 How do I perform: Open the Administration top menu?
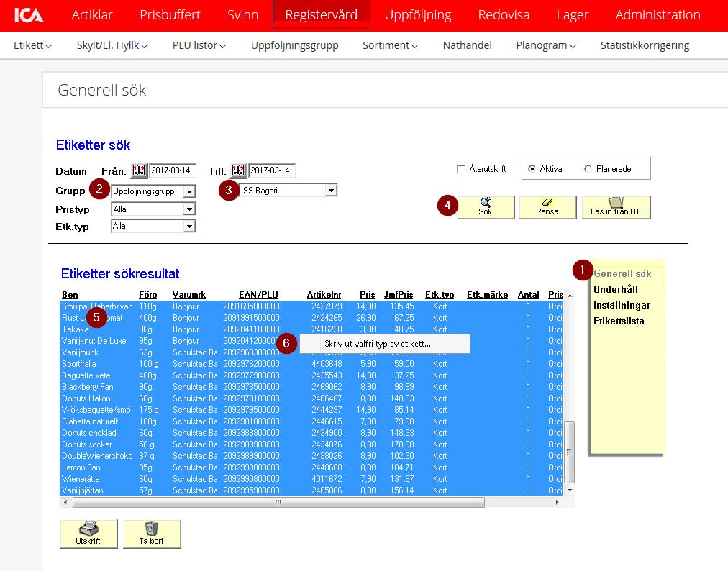658,15
